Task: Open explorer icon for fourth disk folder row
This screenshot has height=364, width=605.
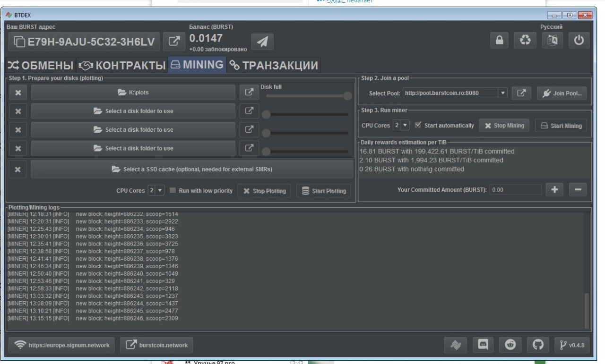Action: [249, 148]
